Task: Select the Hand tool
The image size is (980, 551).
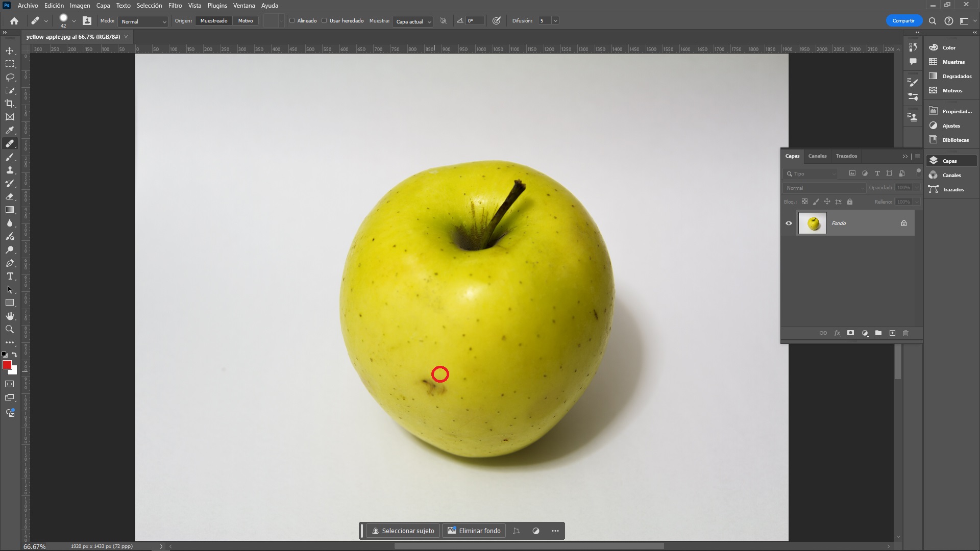Action: click(x=10, y=316)
